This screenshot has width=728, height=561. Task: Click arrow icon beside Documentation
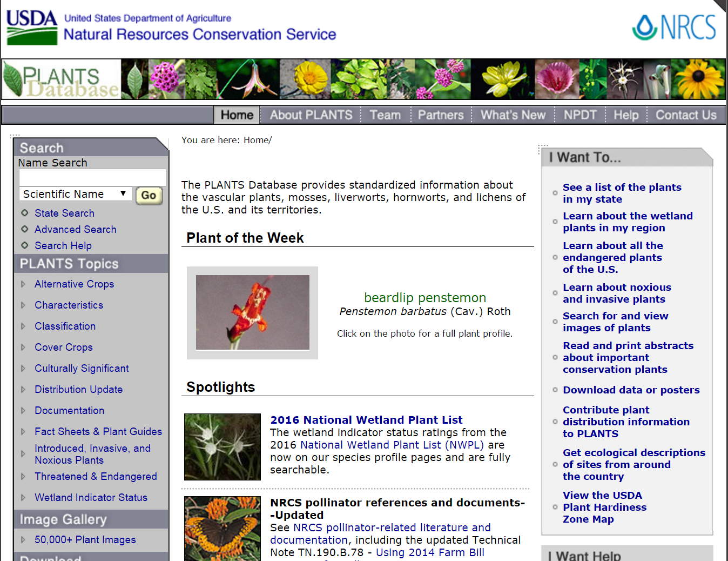point(23,411)
